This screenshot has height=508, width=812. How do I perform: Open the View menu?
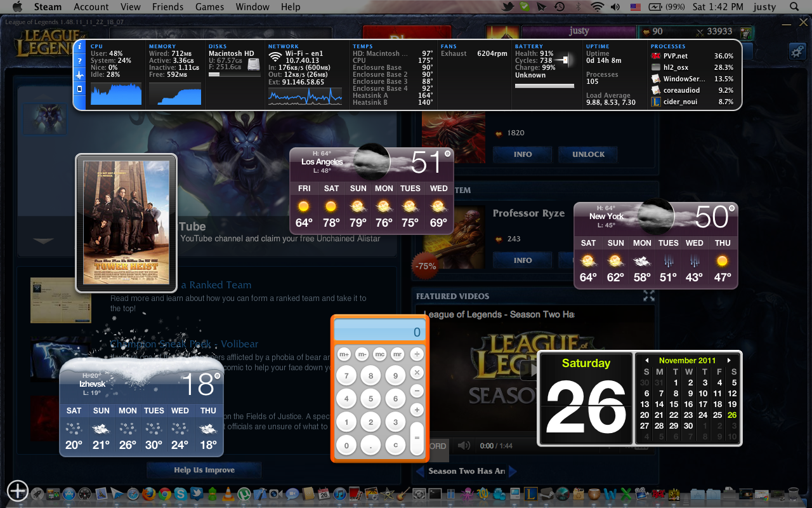click(131, 7)
